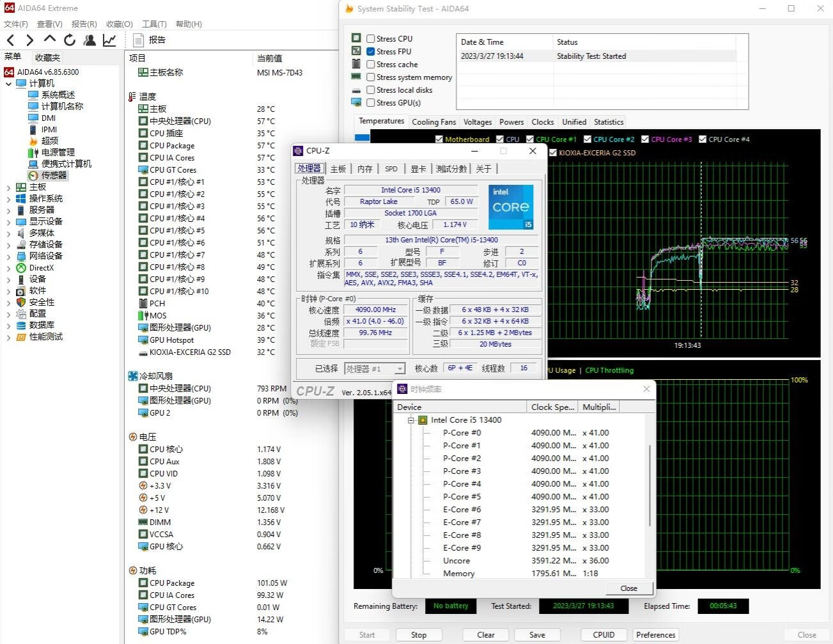833x644 pixels.
Task: Enable the Stress CPU checkbox
Action: coord(371,39)
